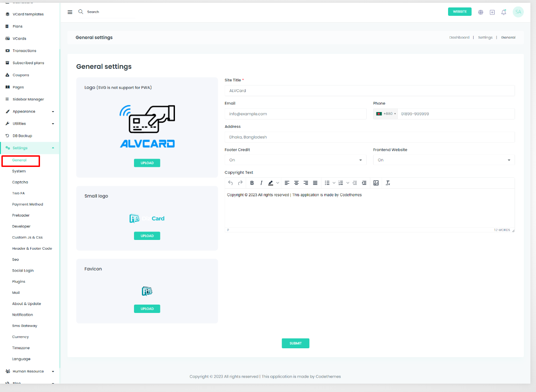Open Sidebar Manager
Screen dimensions: 536x392
(x=28, y=100)
